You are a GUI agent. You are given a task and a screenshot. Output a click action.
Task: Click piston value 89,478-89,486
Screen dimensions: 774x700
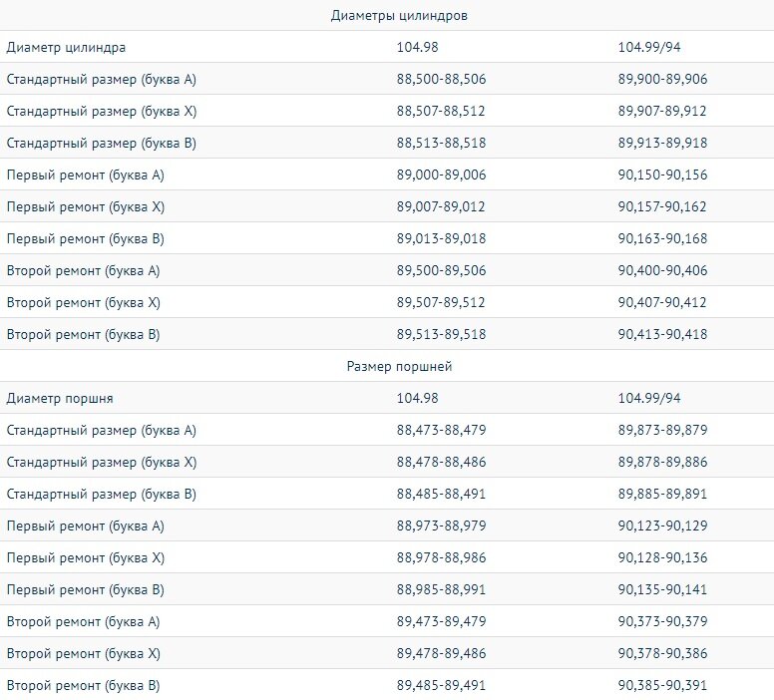(x=441, y=653)
